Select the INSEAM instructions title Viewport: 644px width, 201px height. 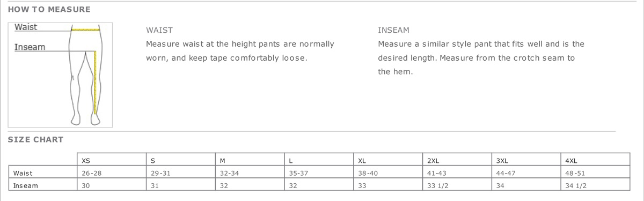(x=393, y=31)
